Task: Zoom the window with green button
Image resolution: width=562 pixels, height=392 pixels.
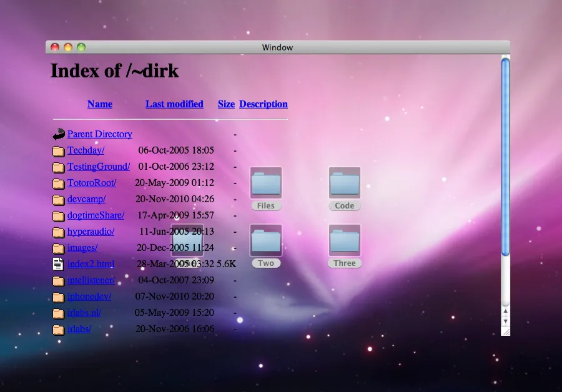Action: coord(81,47)
